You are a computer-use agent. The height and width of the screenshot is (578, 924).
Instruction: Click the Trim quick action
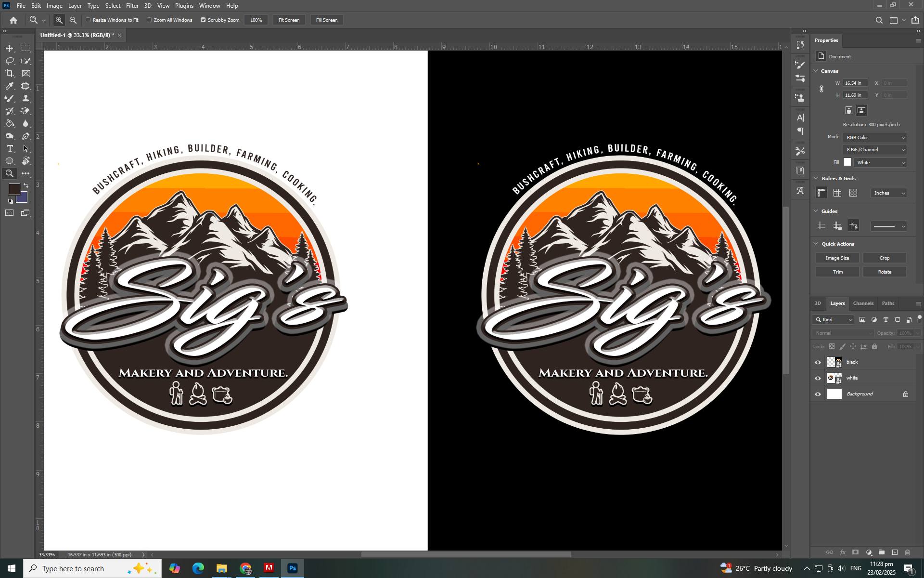838,272
